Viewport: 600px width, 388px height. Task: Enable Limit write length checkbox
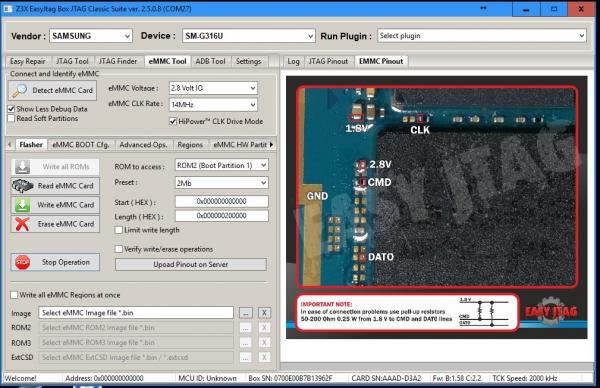pyautogui.click(x=119, y=230)
